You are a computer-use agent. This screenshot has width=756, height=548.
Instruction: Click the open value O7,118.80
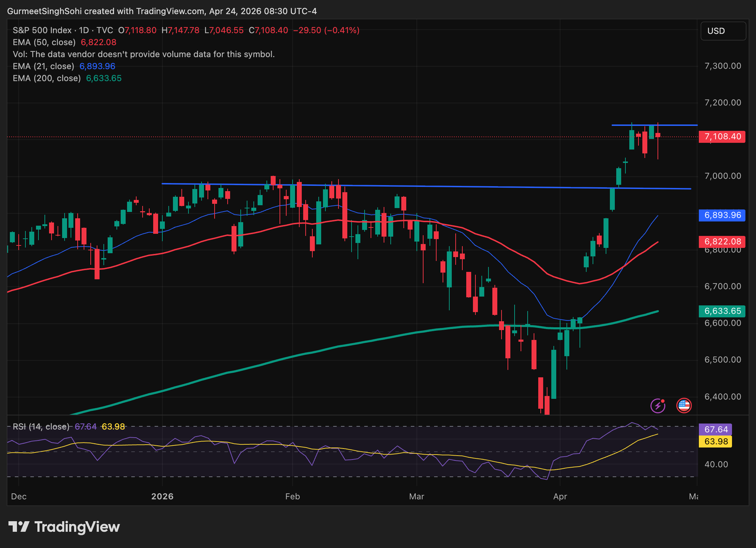click(137, 30)
